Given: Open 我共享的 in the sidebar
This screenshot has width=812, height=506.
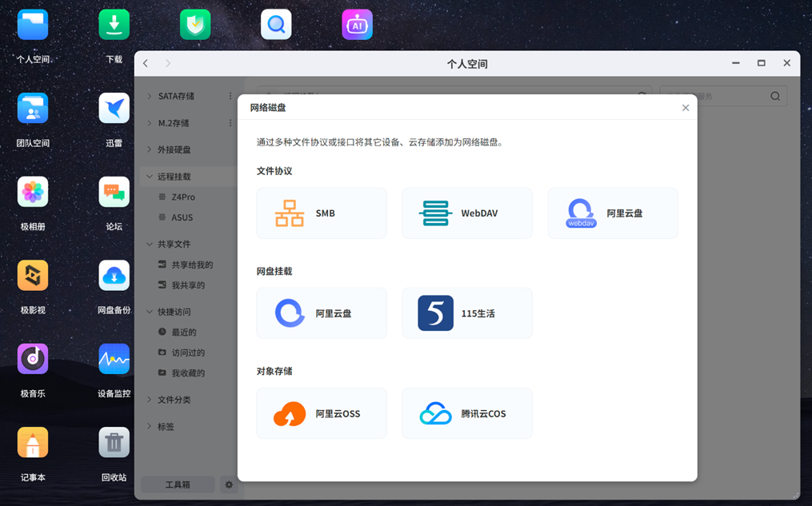Looking at the screenshot, I should click(x=189, y=285).
